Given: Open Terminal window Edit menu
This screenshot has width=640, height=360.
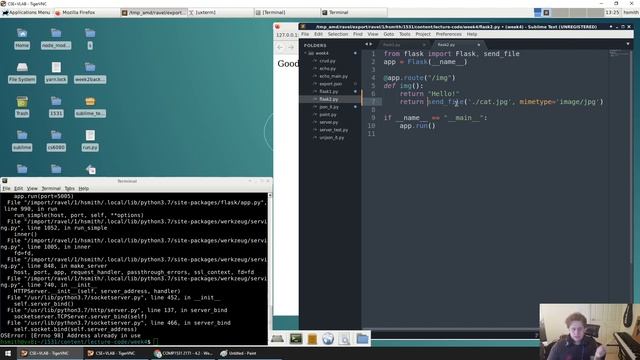Looking at the screenshot, I should point(18,189).
